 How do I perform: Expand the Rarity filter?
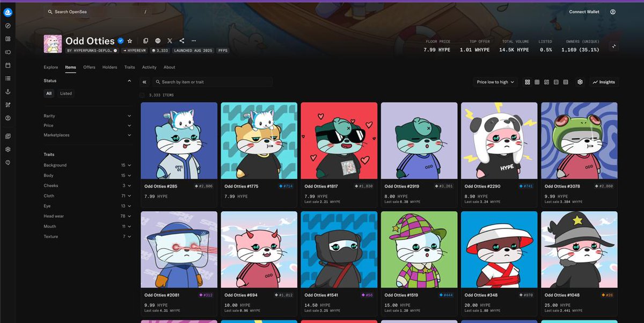87,116
